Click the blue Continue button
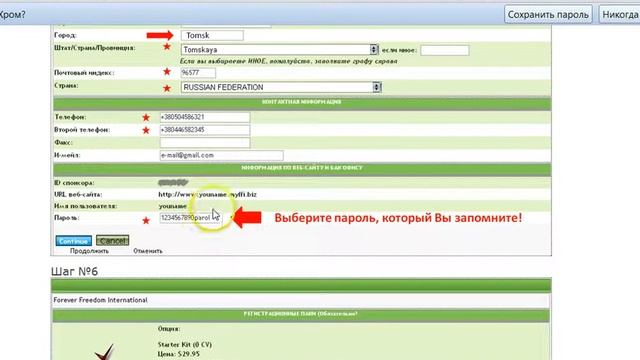This screenshot has width=640, height=360. pyautogui.click(x=73, y=241)
